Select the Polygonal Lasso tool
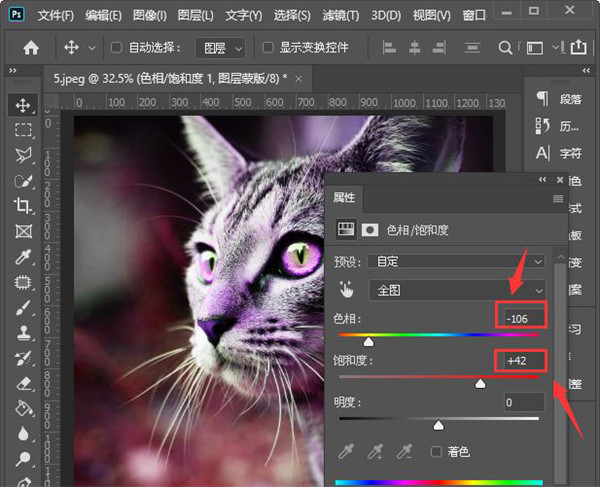The height and width of the screenshot is (487, 600). (x=23, y=155)
